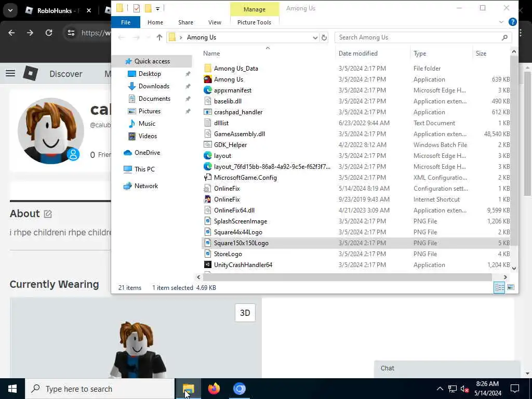Click the taskbar search box
Image resolution: width=532 pixels, height=399 pixels.
(x=100, y=389)
